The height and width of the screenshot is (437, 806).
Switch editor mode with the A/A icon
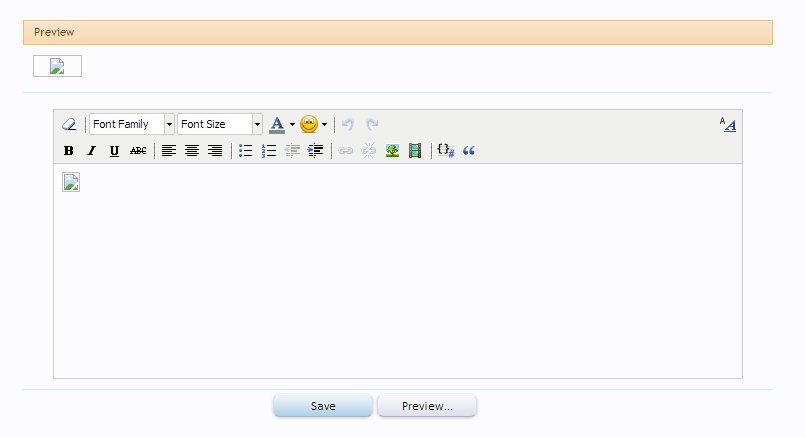[727, 124]
